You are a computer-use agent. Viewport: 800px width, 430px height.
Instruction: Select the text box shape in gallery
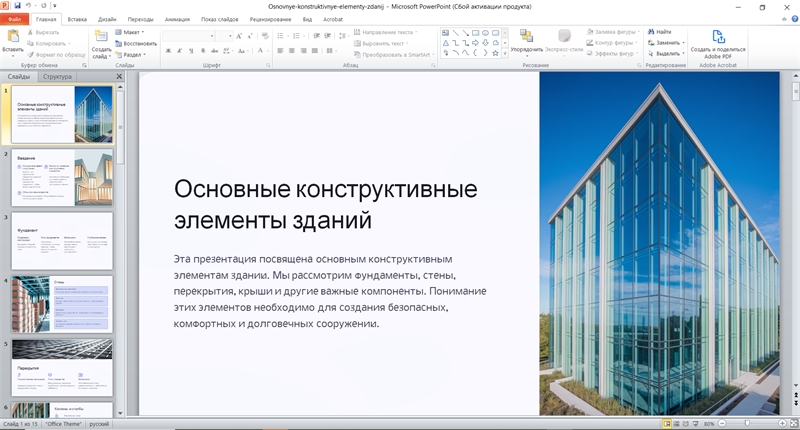445,33
